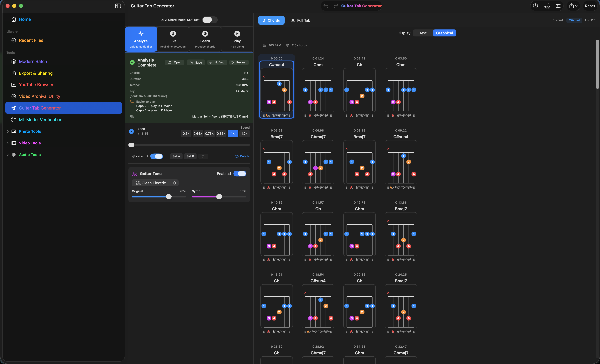The height and width of the screenshot is (364, 600).
Task: Toggle the sidebar visibility icon
Action: pyautogui.click(x=118, y=6)
